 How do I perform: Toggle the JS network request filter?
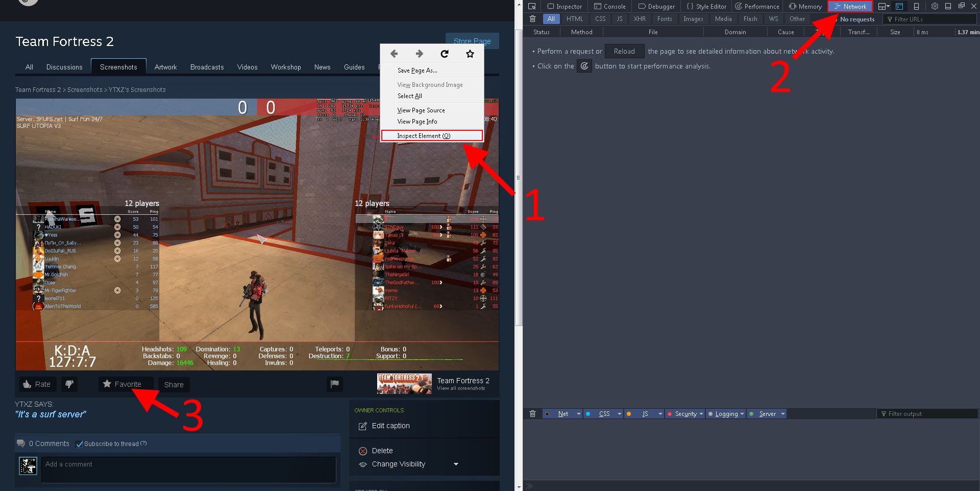620,19
